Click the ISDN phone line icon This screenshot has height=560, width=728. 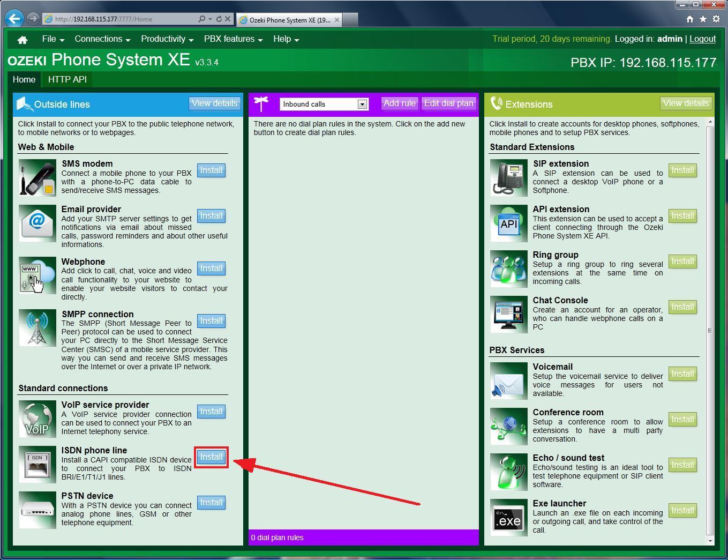(37, 464)
